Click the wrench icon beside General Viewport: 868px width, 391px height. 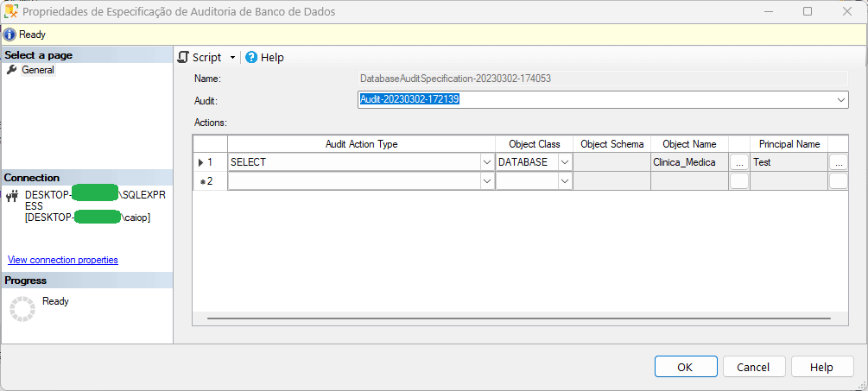pos(11,70)
